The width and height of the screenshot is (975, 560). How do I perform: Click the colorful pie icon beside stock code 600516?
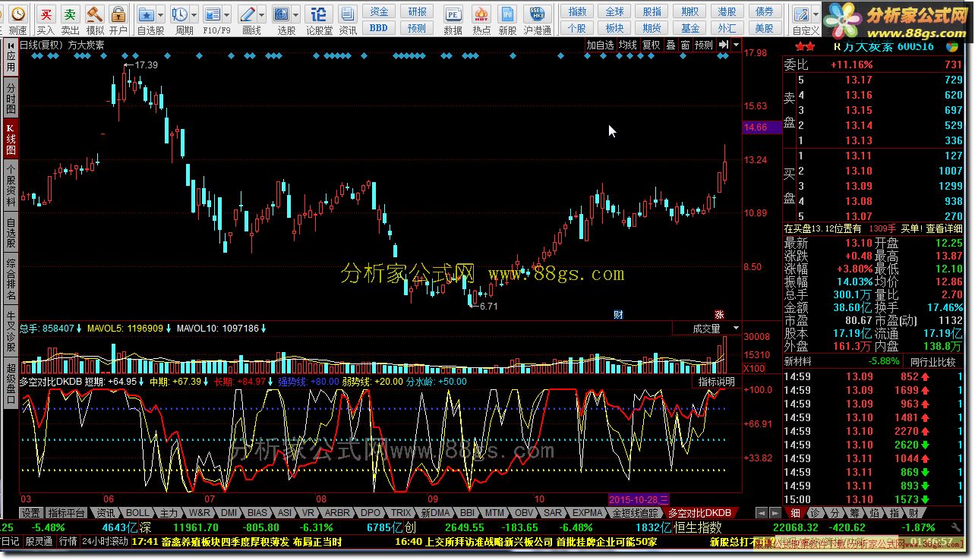(951, 46)
